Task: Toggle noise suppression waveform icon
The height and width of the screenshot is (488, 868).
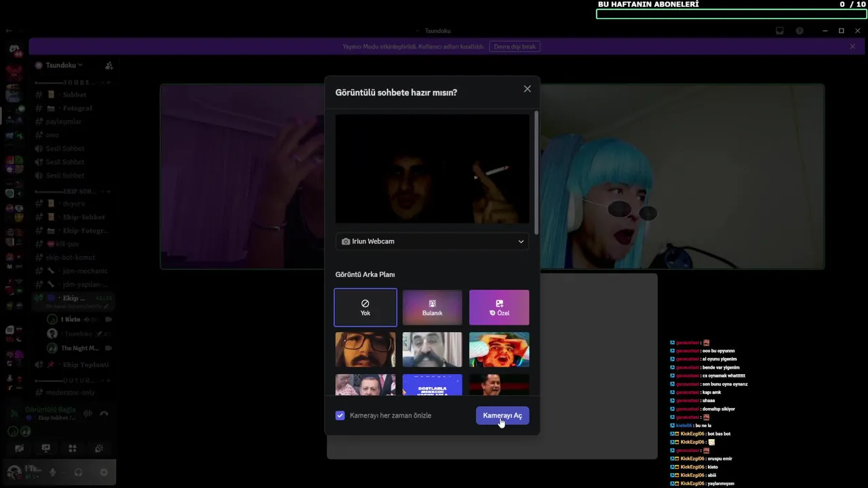Action: click(87, 413)
